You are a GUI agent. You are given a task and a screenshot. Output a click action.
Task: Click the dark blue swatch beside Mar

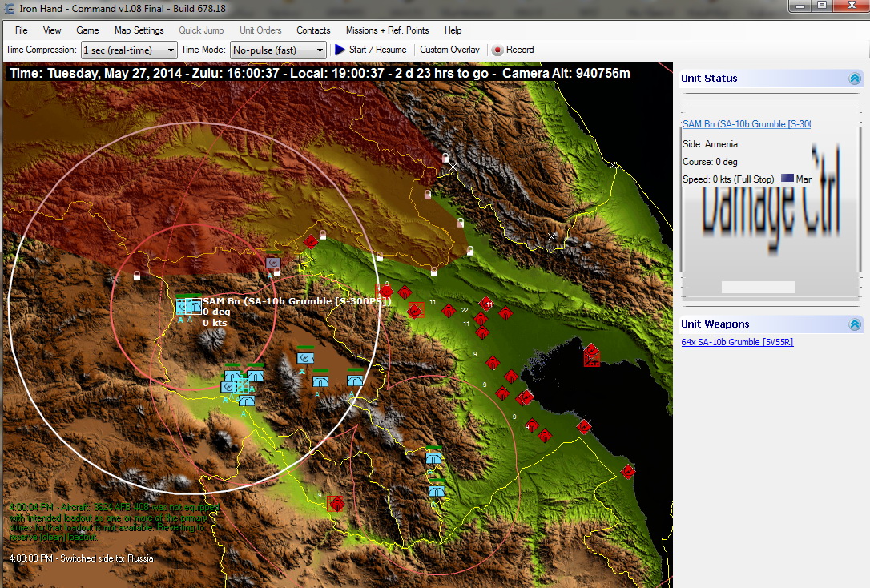pyautogui.click(x=787, y=179)
